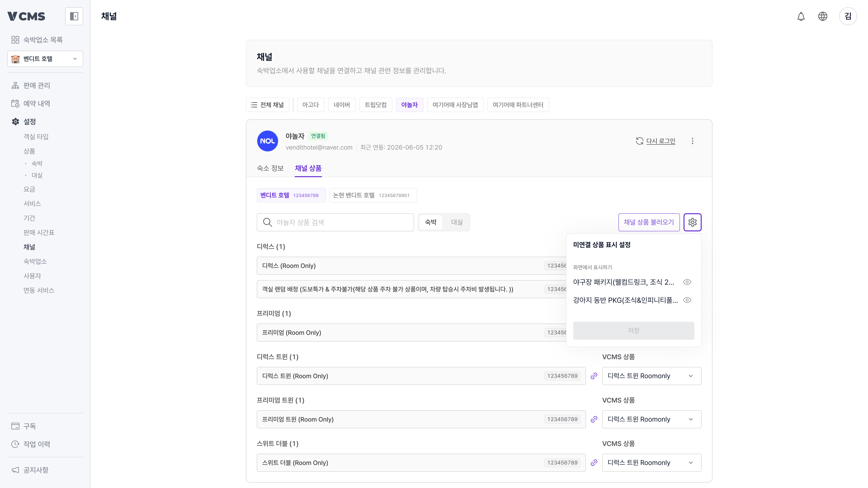The image size is (868, 488).
Task: Click the NOL 야놀자 channel logo
Action: click(x=268, y=141)
